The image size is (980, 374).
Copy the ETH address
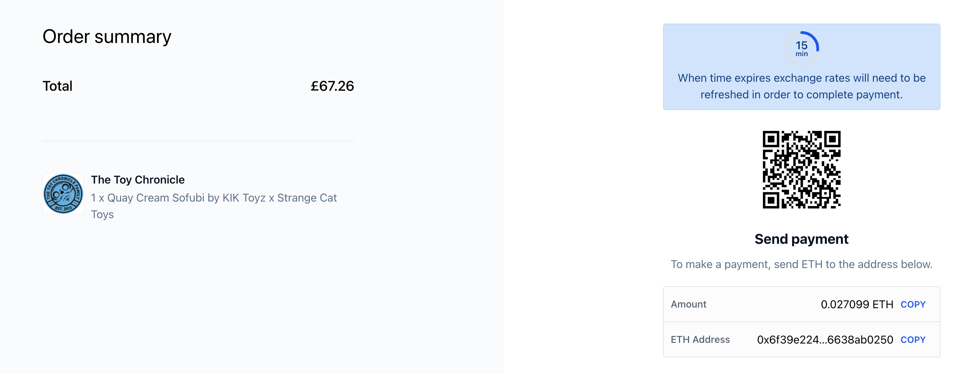pyautogui.click(x=913, y=340)
